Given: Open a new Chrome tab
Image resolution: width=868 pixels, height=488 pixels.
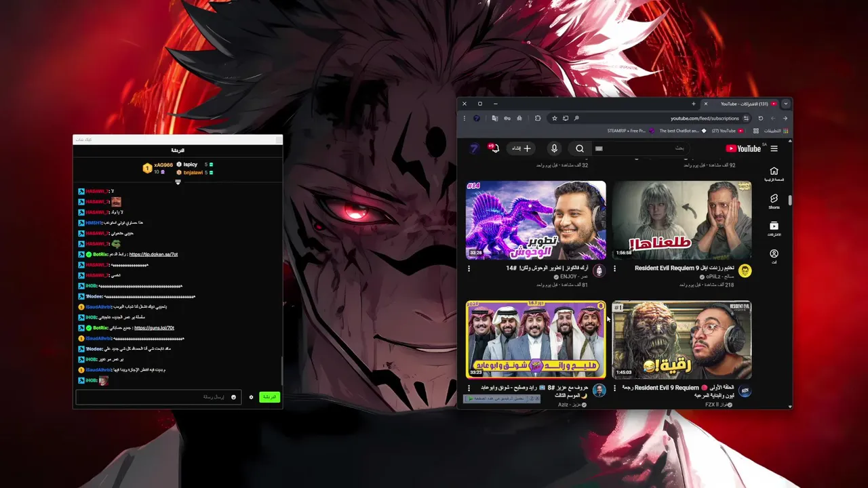Looking at the screenshot, I should [x=694, y=104].
